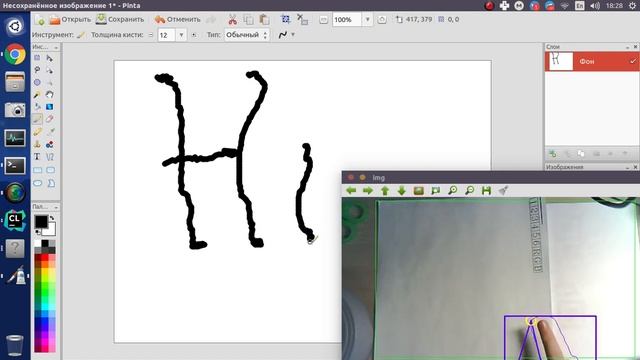Select the Eraser tool
The height and width of the screenshot is (360, 640).
tap(50, 119)
